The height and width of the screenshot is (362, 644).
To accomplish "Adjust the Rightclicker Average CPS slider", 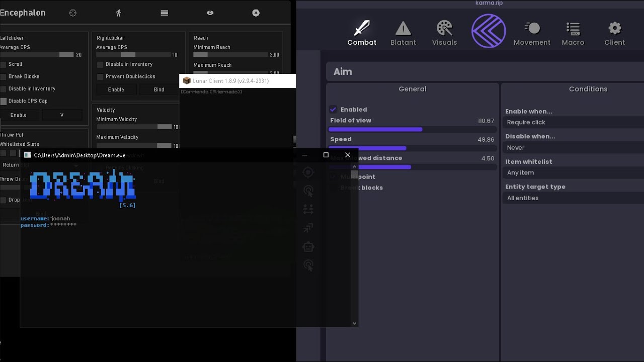I will 133,55.
